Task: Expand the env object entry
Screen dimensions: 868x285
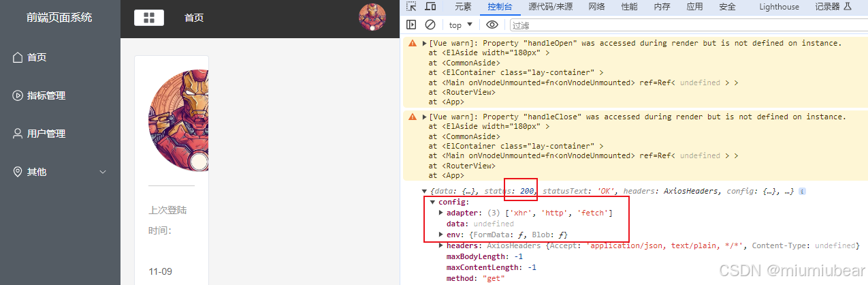Action: [x=441, y=235]
